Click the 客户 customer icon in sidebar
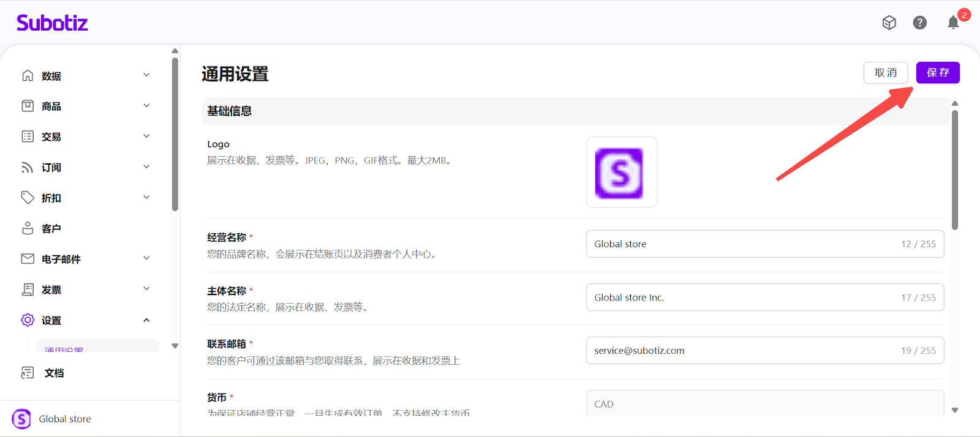This screenshot has width=980, height=437. pos(28,228)
